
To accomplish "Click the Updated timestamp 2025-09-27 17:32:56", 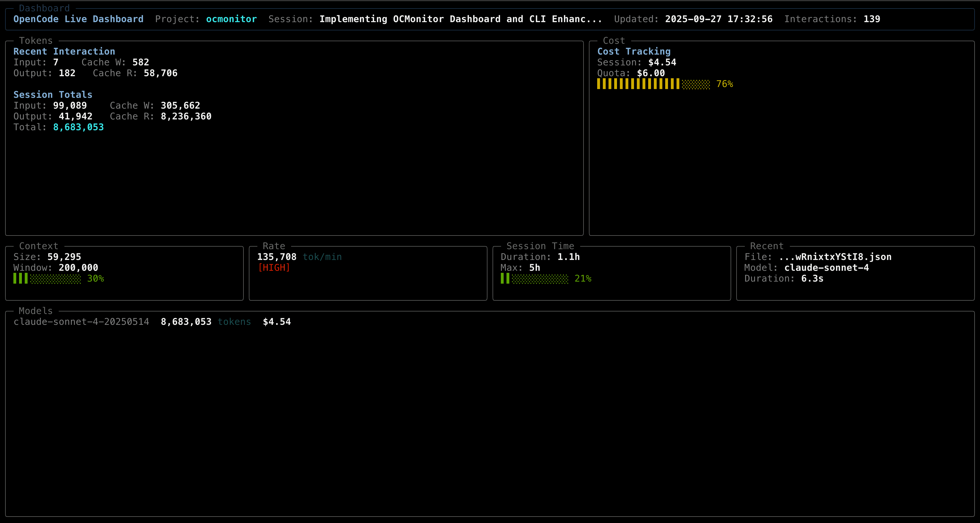I will click(718, 19).
